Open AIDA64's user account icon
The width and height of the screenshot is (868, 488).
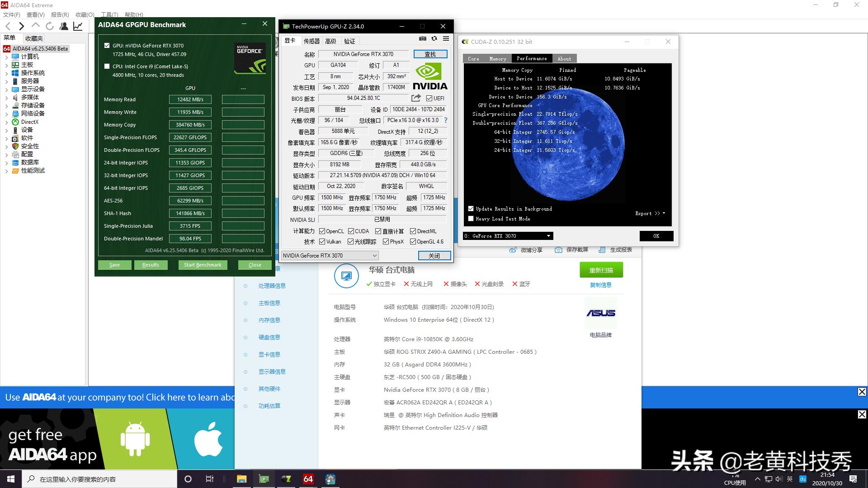tap(63, 26)
